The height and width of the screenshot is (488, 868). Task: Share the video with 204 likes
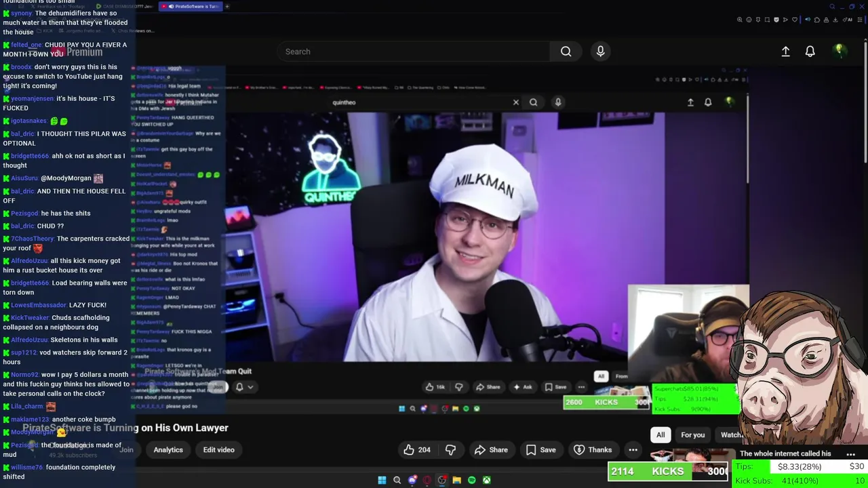[491, 449]
